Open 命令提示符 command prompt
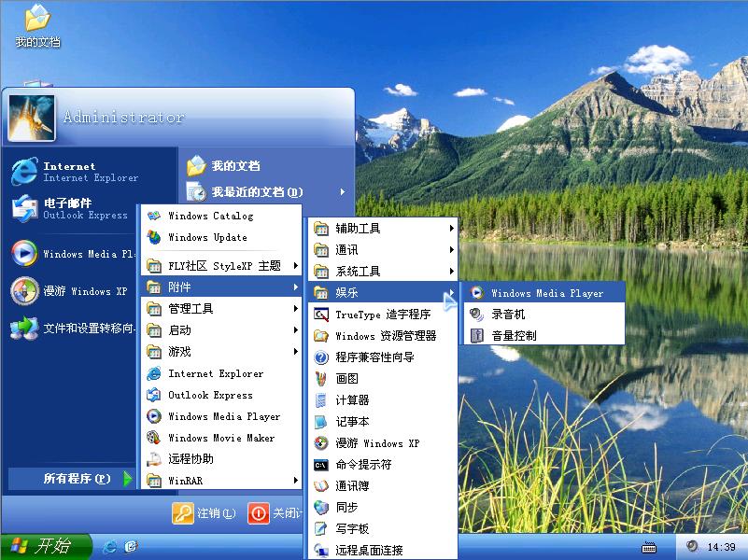 click(383, 464)
